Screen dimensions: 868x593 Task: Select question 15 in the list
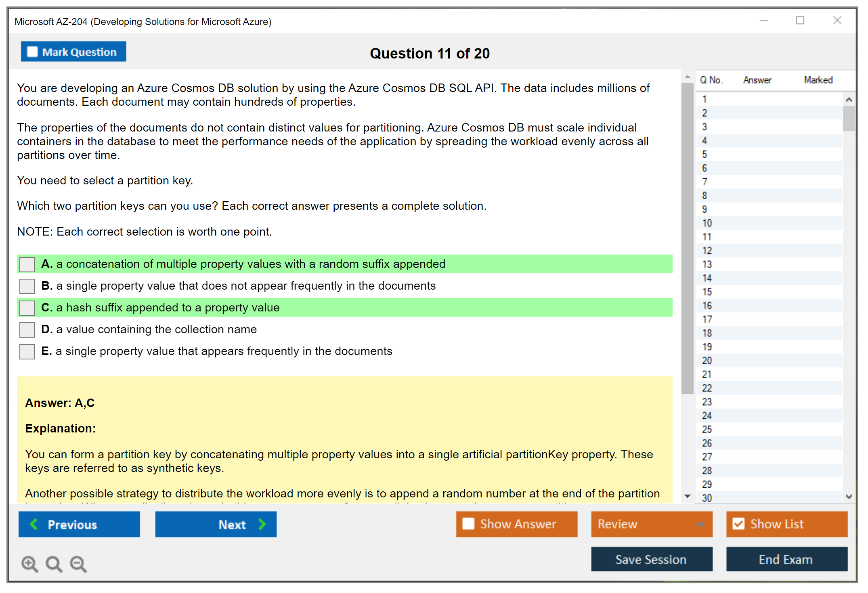click(x=707, y=292)
